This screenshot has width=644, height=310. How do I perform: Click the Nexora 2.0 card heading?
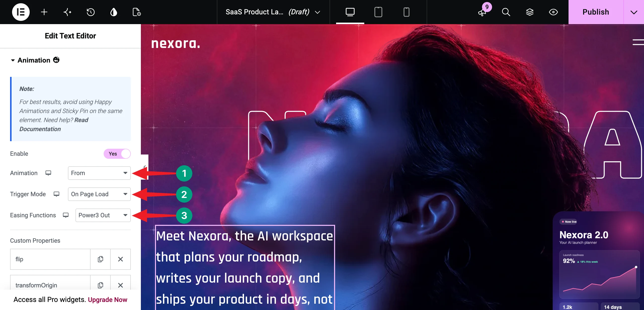pos(584,235)
